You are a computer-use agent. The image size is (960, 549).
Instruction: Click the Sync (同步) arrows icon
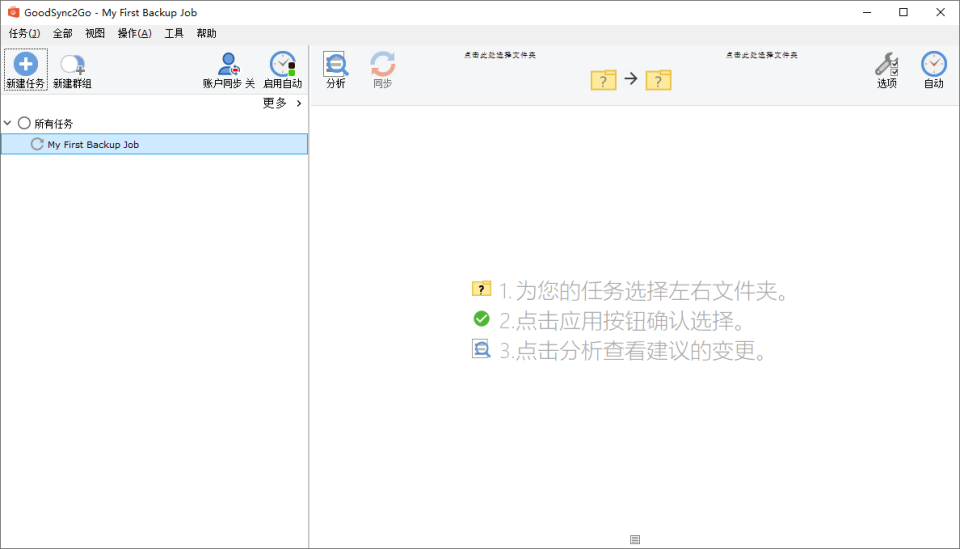tap(383, 64)
